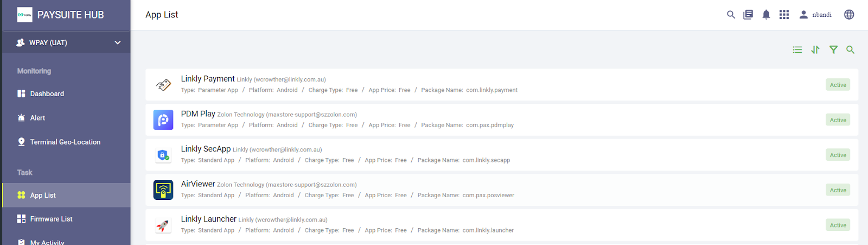This screenshot has height=245, width=868.
Task: Click Active status badge for PDM Play
Action: 838,120
